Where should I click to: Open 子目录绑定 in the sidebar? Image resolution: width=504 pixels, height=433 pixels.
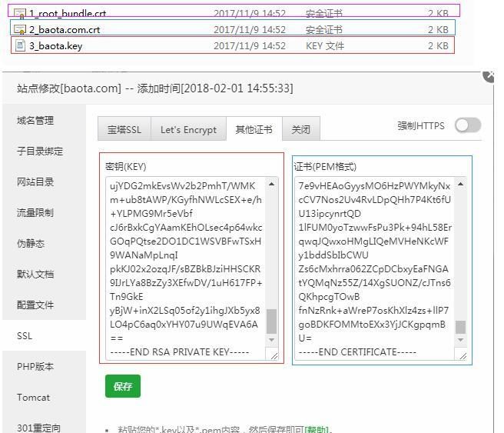(40, 152)
